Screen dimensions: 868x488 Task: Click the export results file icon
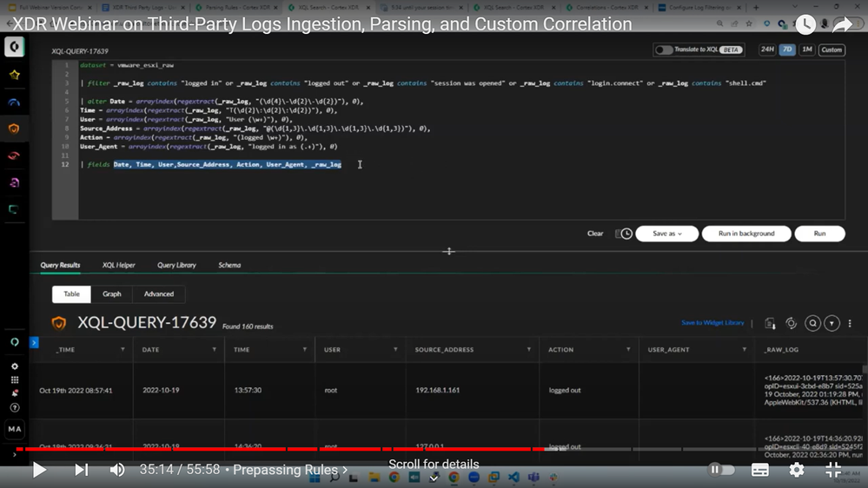pos(770,323)
